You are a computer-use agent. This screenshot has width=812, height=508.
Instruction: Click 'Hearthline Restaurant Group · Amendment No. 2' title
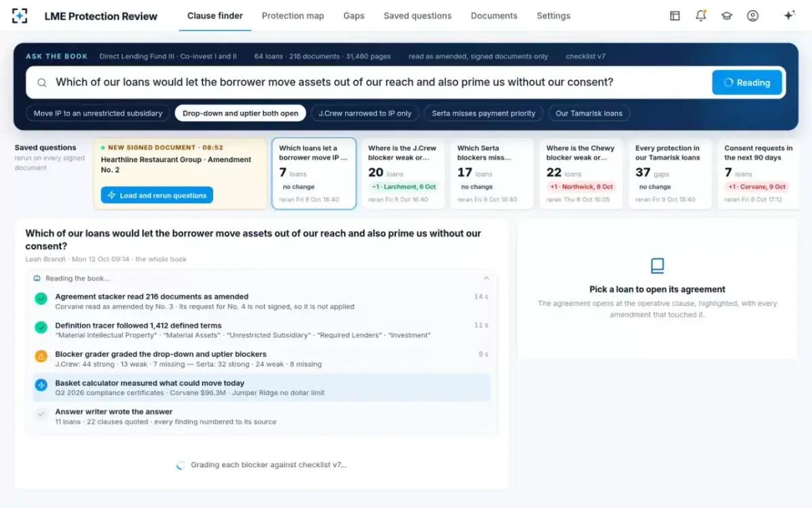[176, 165]
